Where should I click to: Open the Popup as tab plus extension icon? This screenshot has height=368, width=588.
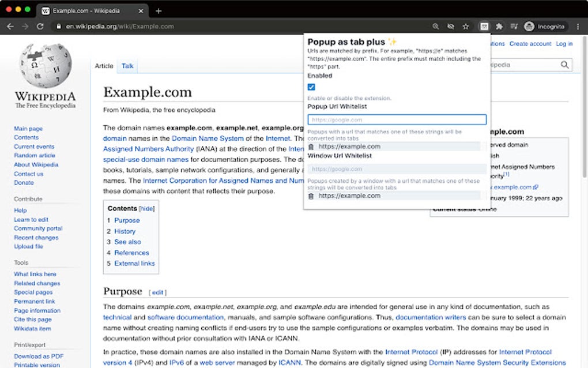pyautogui.click(x=484, y=26)
